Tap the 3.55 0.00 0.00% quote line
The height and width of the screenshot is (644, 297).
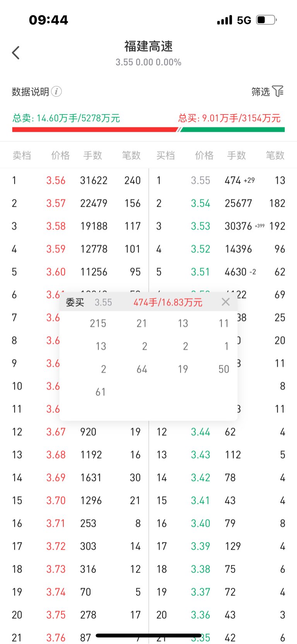(x=148, y=62)
